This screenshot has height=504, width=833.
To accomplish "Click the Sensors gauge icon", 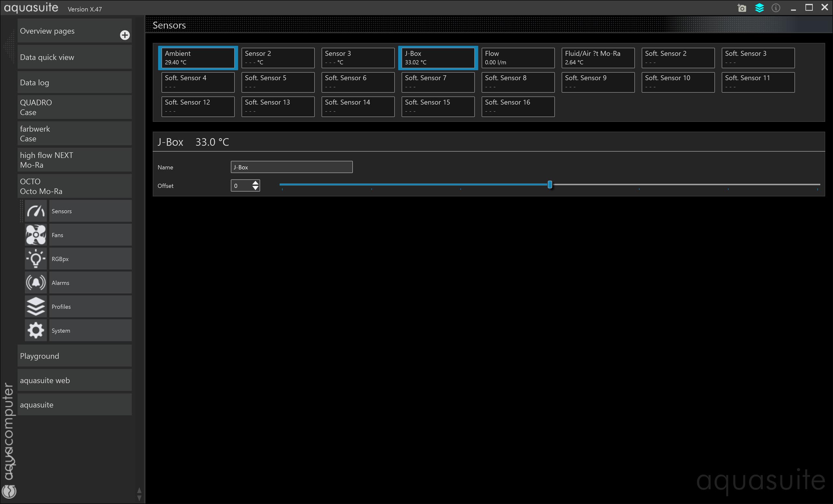I will coord(35,211).
